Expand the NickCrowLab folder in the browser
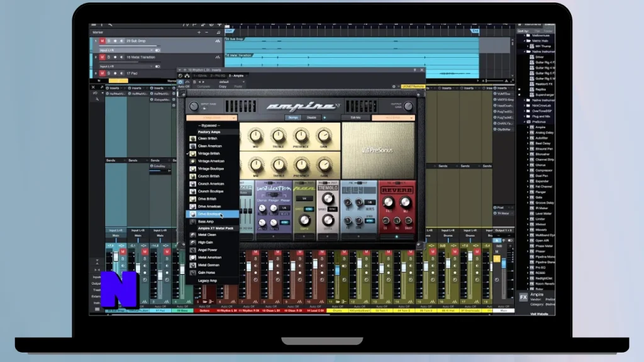 pos(525,106)
